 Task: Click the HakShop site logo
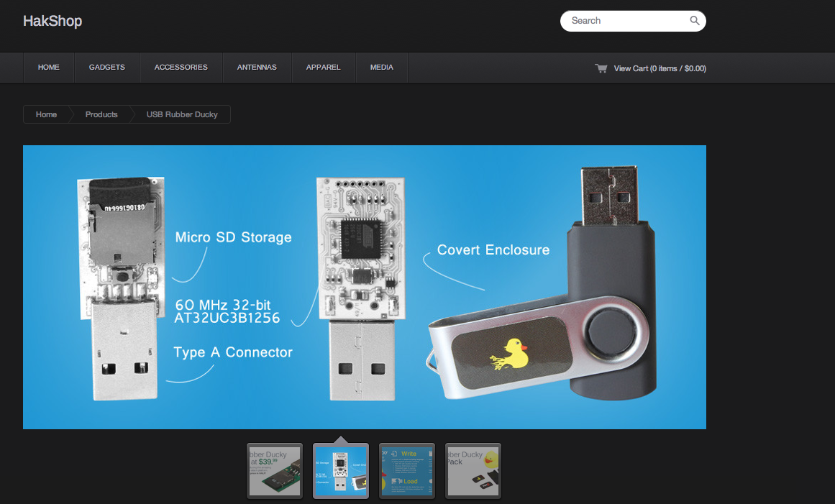53,21
